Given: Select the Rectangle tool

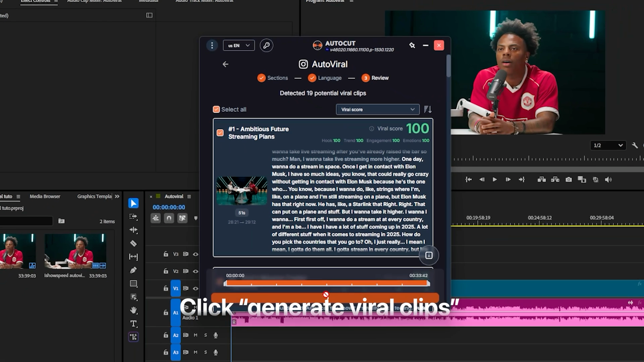Looking at the screenshot, I should [x=133, y=284].
